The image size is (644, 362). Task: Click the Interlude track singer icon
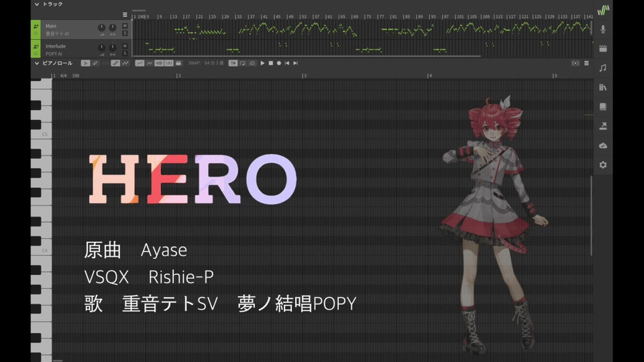click(x=36, y=46)
